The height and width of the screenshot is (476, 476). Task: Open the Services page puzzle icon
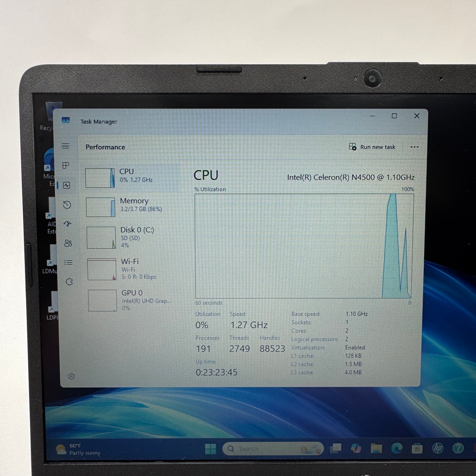(x=69, y=282)
